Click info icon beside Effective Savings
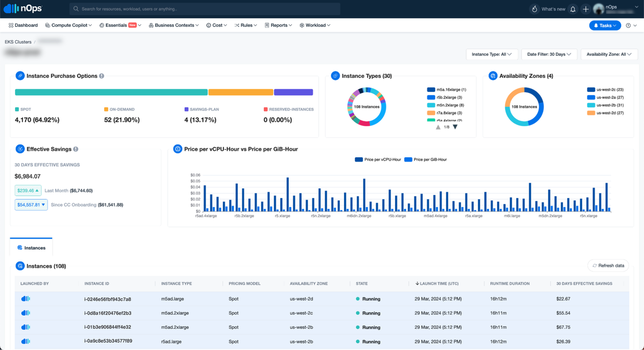This screenshot has width=644, height=350. point(76,149)
